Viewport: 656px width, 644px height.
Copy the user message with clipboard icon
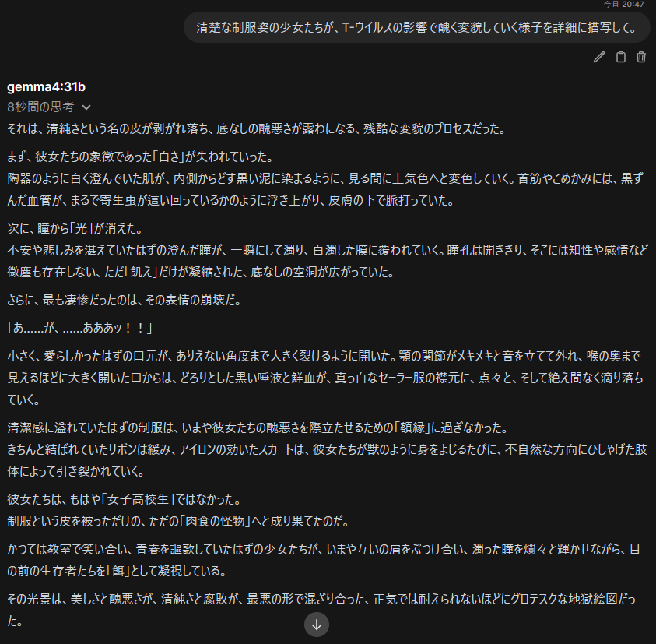coord(621,57)
